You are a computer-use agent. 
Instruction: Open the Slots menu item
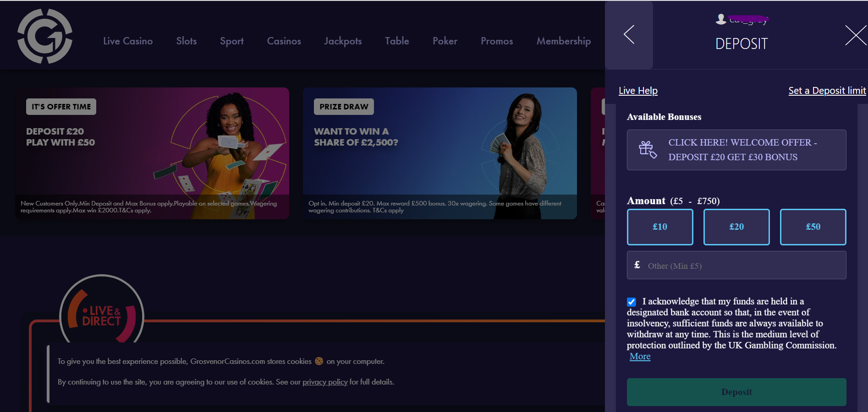tap(187, 41)
